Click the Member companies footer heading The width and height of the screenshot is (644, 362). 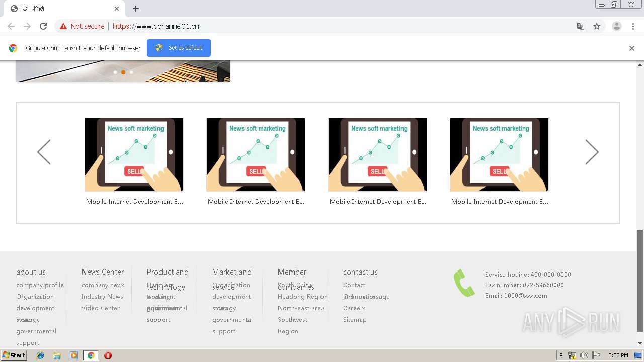(296, 280)
